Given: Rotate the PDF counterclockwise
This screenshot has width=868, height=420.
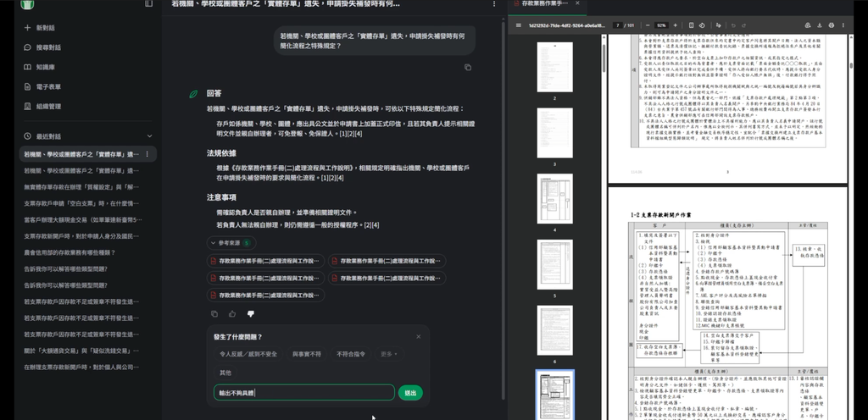Looking at the screenshot, I should [702, 25].
